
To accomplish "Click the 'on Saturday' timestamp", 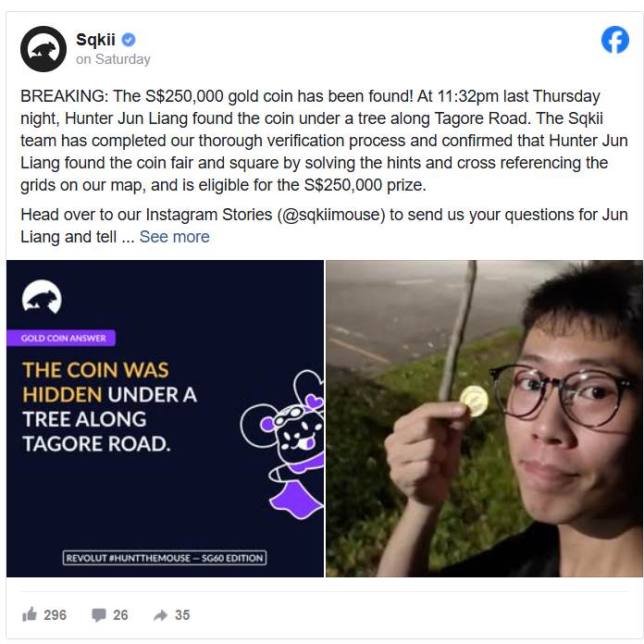I will pyautogui.click(x=113, y=59).
